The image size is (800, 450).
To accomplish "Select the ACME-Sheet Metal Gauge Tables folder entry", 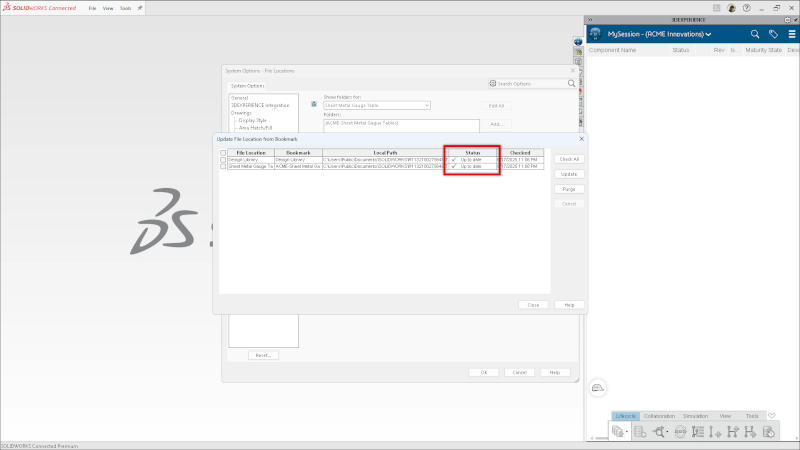I will tap(361, 123).
